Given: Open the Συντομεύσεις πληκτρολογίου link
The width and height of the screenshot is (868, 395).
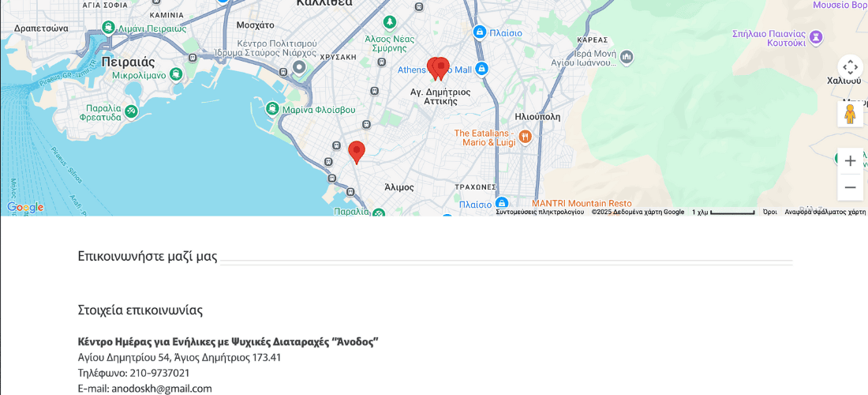Looking at the screenshot, I should pyautogui.click(x=540, y=213).
